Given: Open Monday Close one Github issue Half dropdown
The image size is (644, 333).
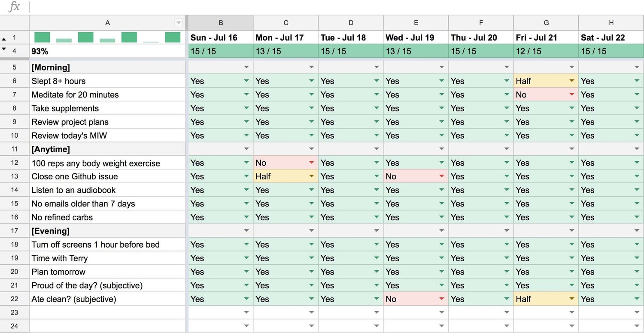Looking at the screenshot, I should tap(311, 176).
